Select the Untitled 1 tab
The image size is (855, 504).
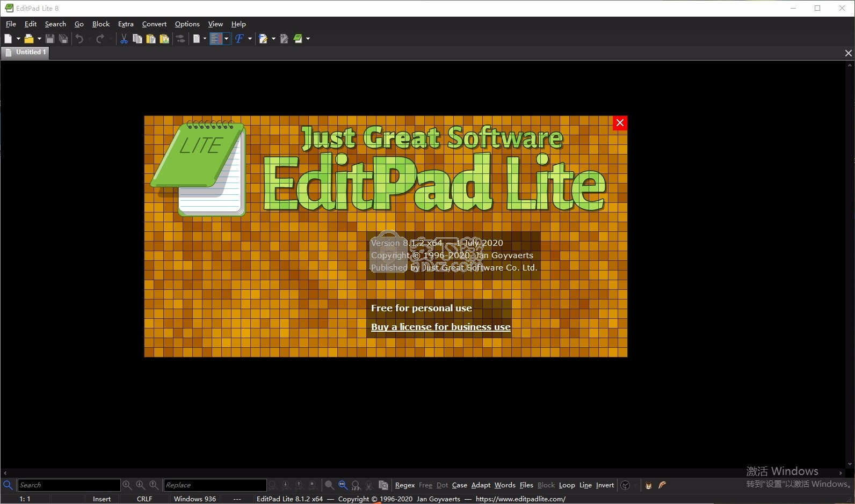coord(26,52)
